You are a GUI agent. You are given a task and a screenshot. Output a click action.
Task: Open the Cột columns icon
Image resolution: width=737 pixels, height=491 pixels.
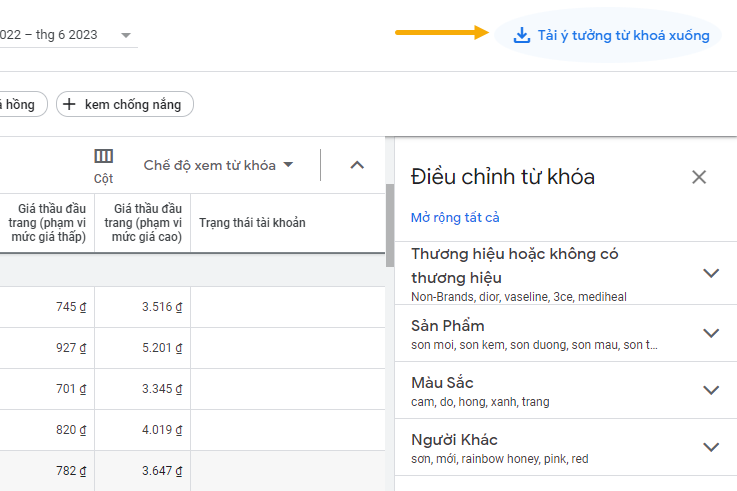coord(104,157)
